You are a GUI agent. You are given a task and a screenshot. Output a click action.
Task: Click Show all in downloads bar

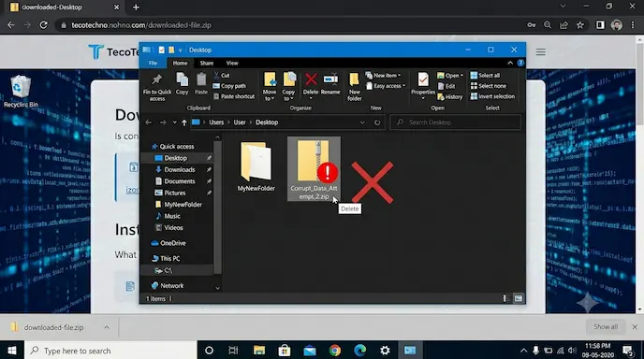pyautogui.click(x=606, y=326)
